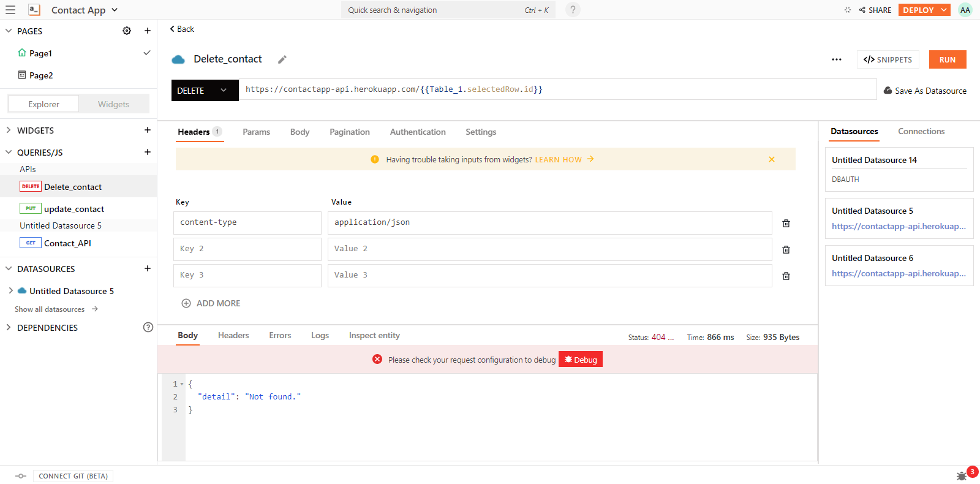Click the pencil icon to rename Delete_contact

[282, 59]
